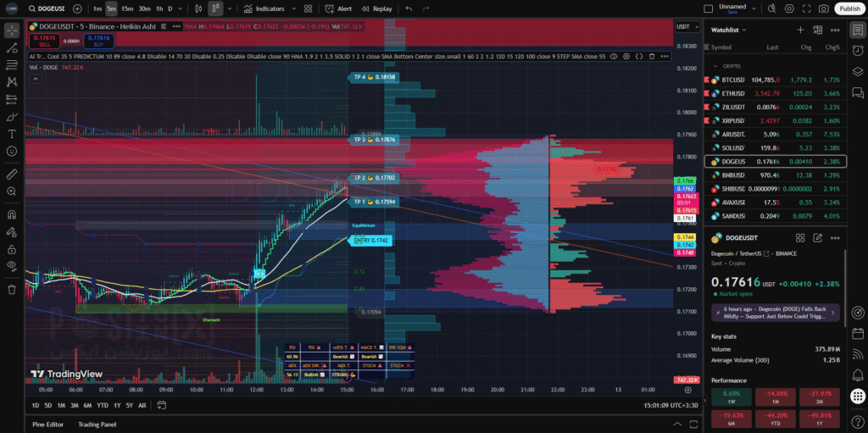
Task: Open the Unnamed layout dropdown arrow
Action: pyautogui.click(x=753, y=8)
